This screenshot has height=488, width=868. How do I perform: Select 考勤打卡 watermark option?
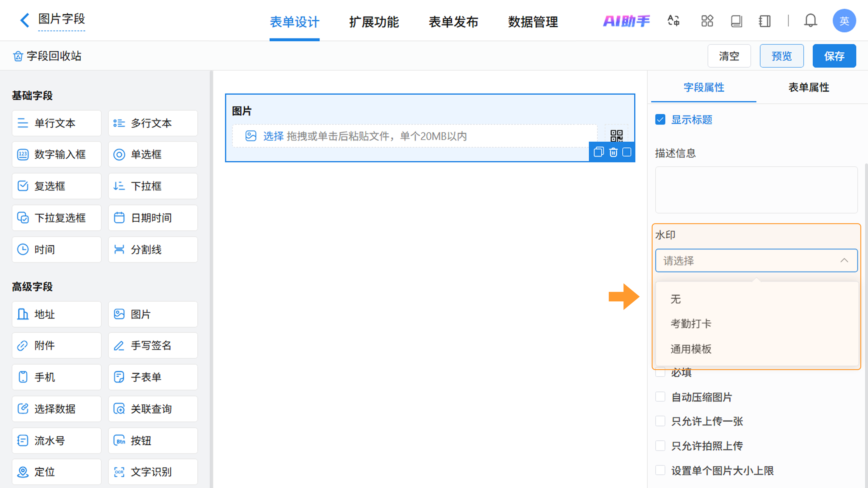click(691, 324)
